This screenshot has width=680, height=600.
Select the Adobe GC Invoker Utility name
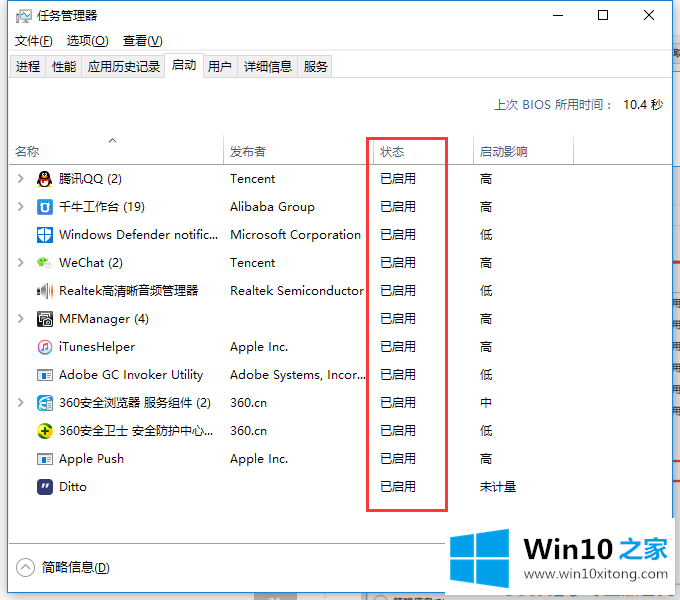131,375
